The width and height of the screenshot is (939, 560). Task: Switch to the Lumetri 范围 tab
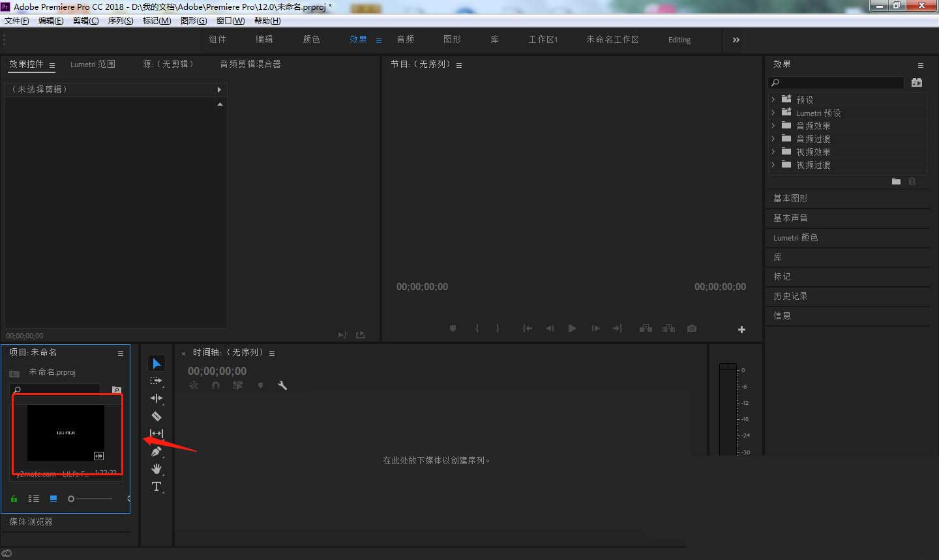[93, 64]
